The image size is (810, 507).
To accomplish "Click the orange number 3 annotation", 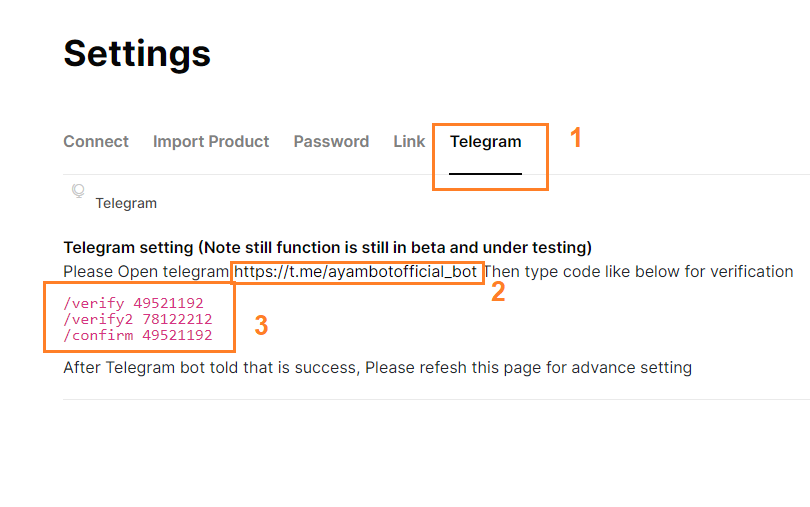I will pyautogui.click(x=261, y=326).
